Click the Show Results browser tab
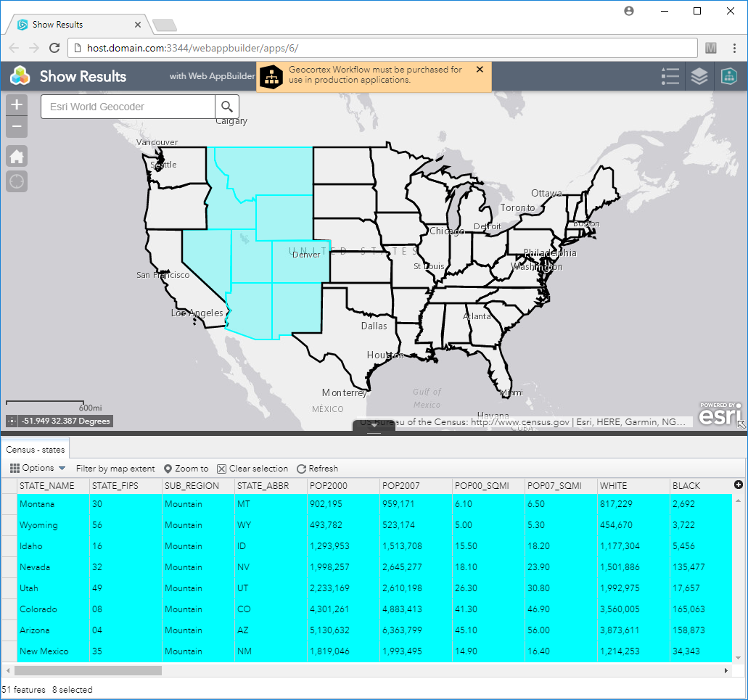 point(58,25)
